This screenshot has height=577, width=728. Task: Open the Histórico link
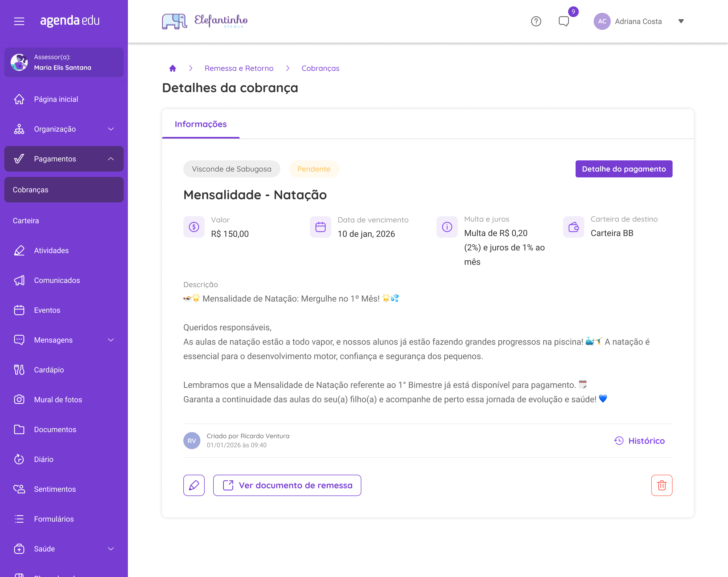(639, 441)
